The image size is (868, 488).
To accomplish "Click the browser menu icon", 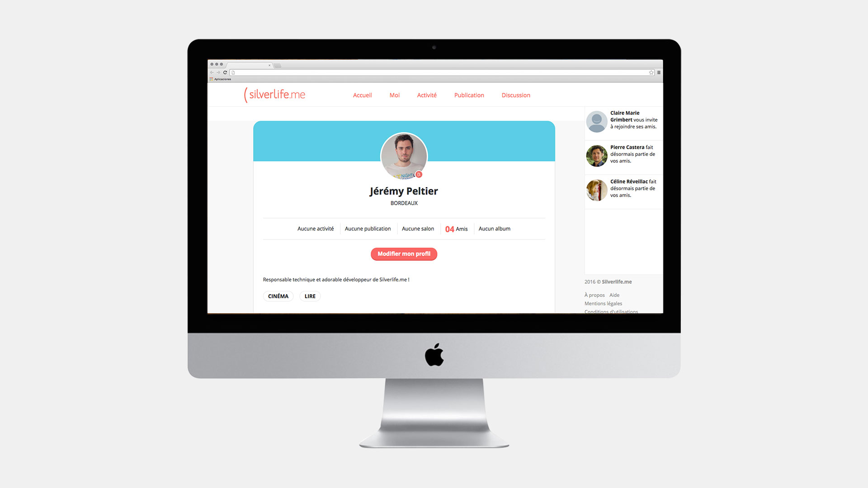I will (x=659, y=73).
